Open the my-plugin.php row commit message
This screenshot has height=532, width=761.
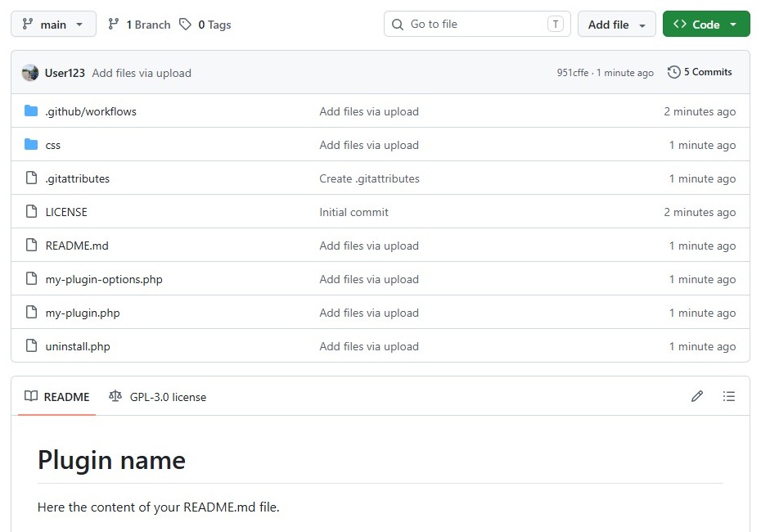[x=369, y=313]
